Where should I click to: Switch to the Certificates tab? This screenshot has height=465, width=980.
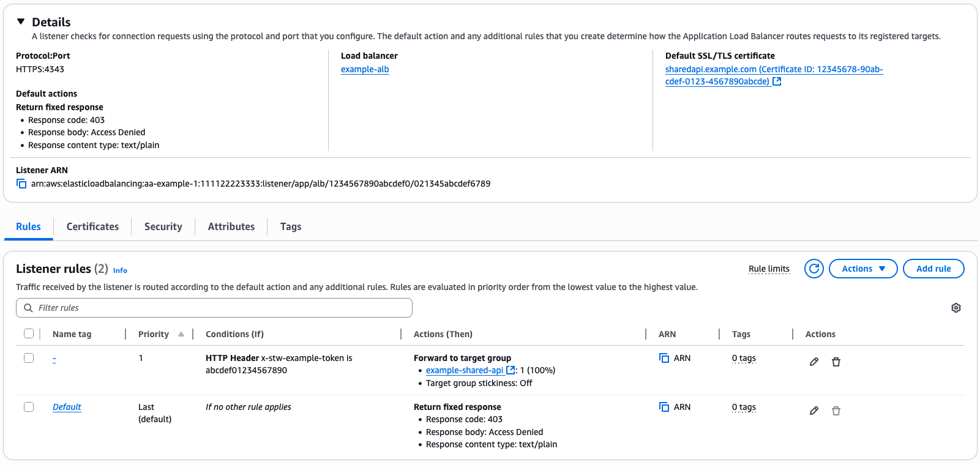tap(92, 226)
